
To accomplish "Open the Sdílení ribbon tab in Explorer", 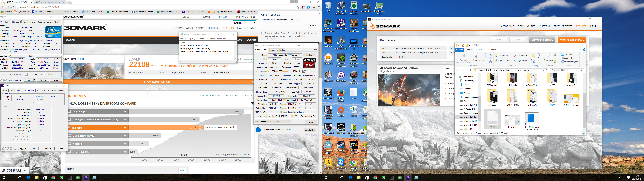I will coord(479,50).
